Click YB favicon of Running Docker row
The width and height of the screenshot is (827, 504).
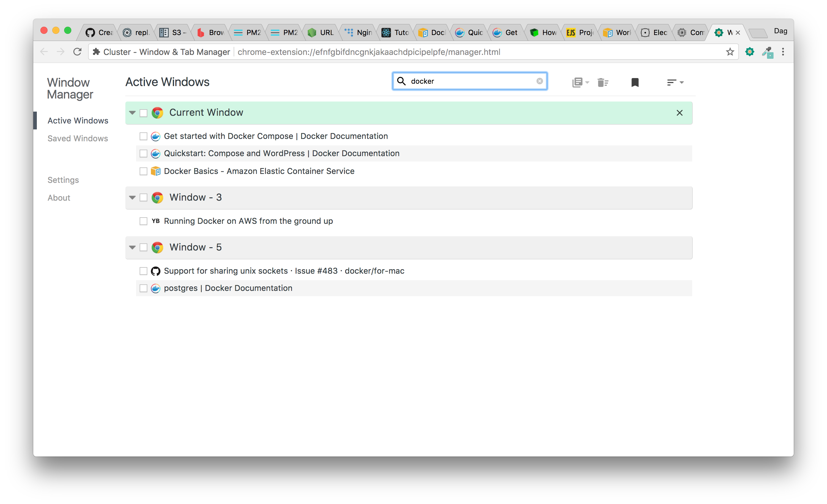coord(155,221)
